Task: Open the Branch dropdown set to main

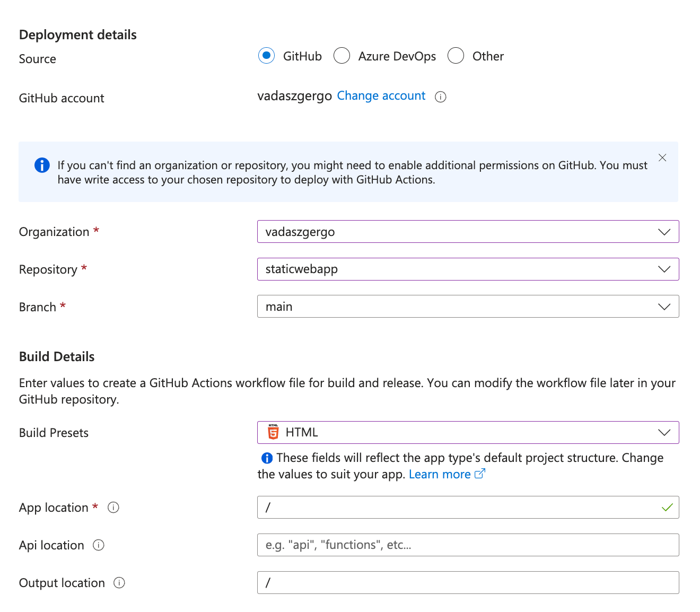Action: (468, 307)
